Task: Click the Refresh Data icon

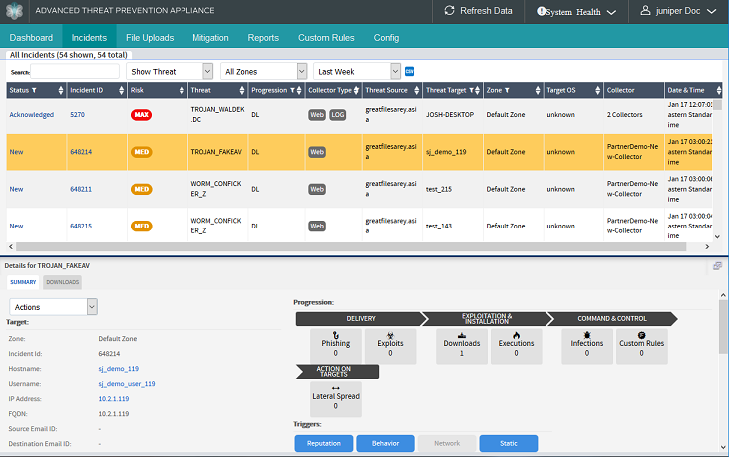Action: pyautogui.click(x=450, y=11)
